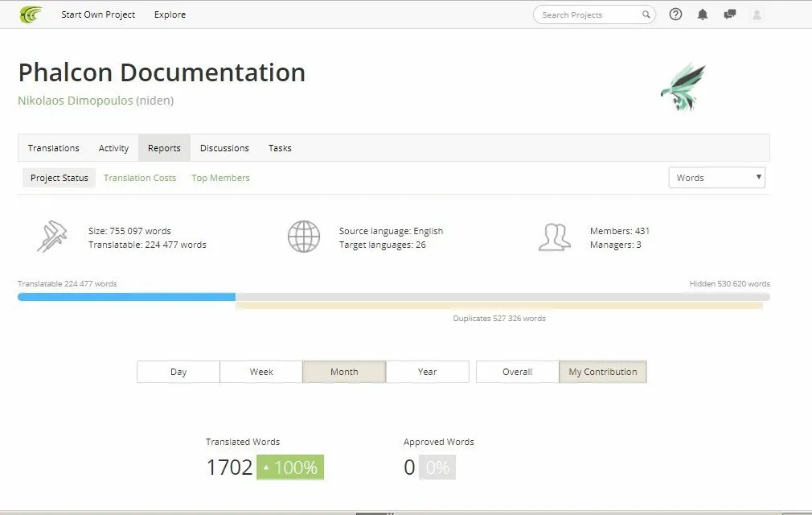Select the Week period toggle
Viewport: 812px width, 515px height.
pyautogui.click(x=261, y=372)
